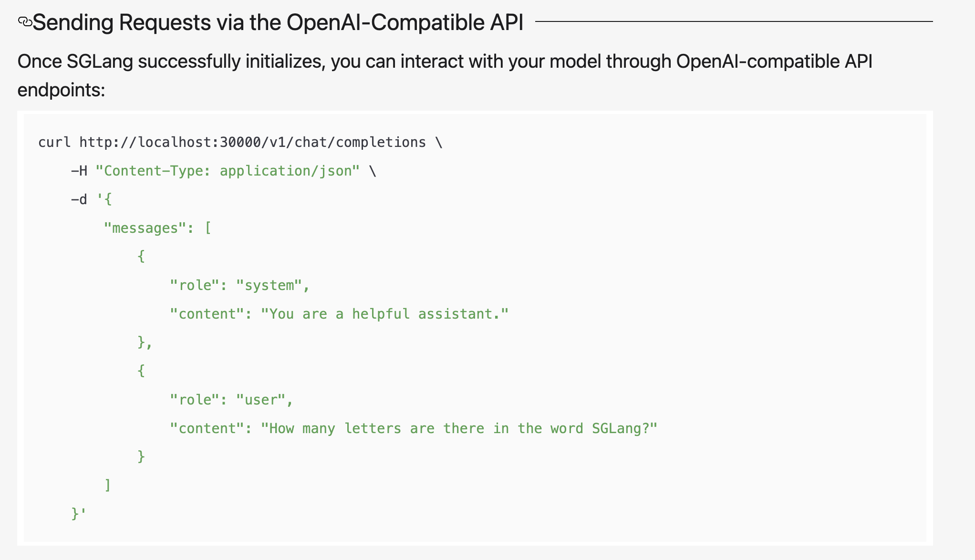Click the intro paragraph starting "Once SGLang successfully initializes"
Screen dimensions: 975x560
(445, 62)
